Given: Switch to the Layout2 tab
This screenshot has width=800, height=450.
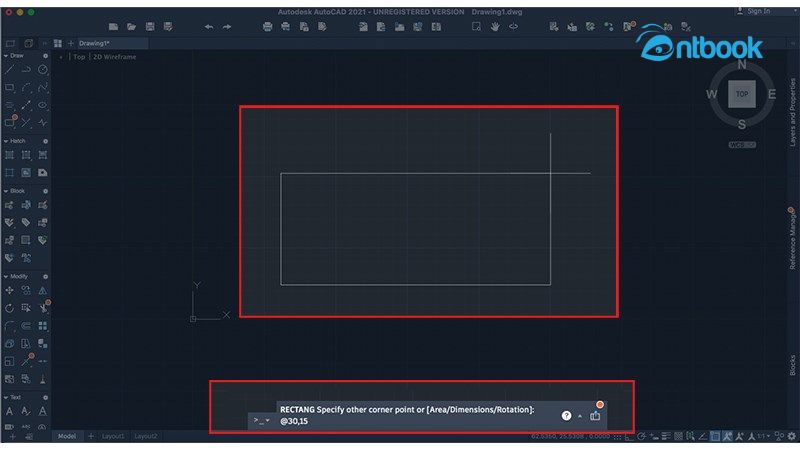Looking at the screenshot, I should tap(146, 436).
